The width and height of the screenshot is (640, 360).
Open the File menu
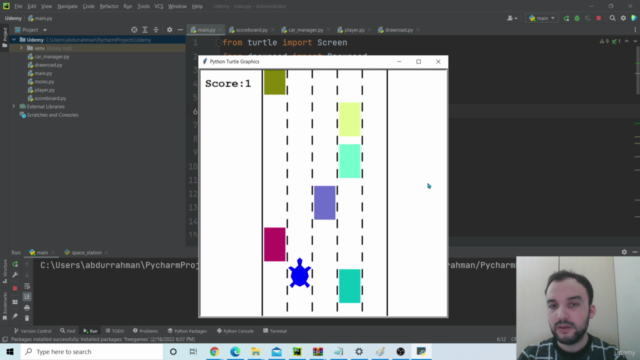18,6
